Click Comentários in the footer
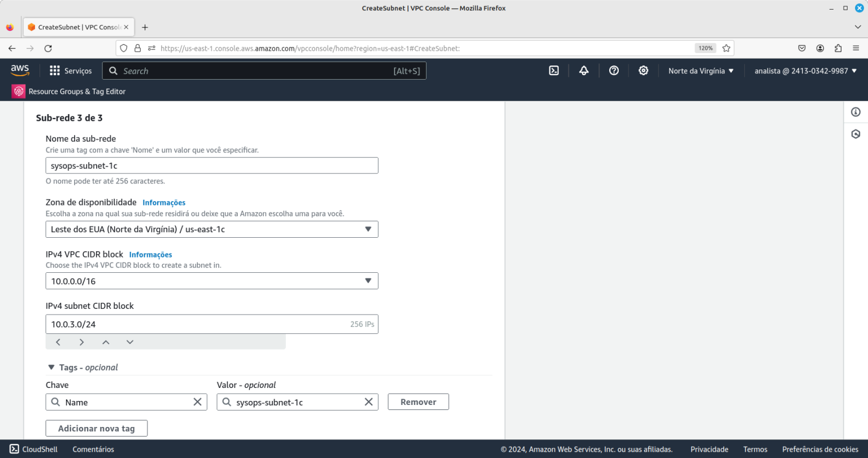This screenshot has width=868, height=458. click(93, 450)
